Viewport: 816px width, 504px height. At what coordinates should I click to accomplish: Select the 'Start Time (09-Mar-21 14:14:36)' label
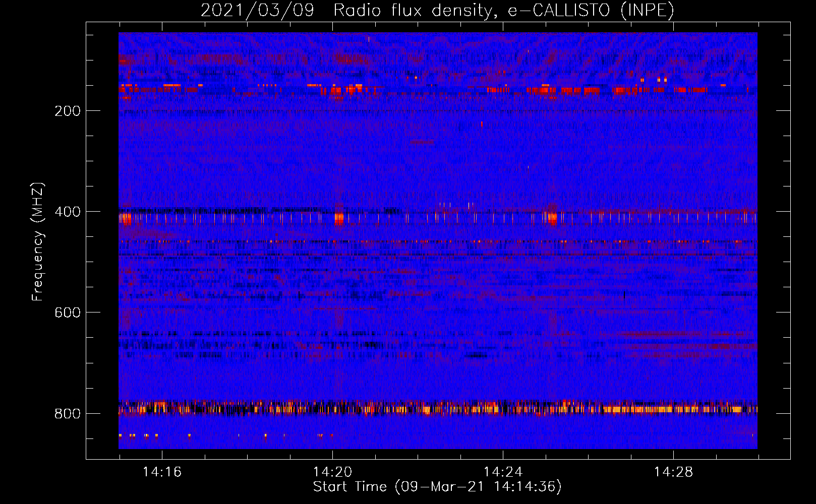(437, 487)
